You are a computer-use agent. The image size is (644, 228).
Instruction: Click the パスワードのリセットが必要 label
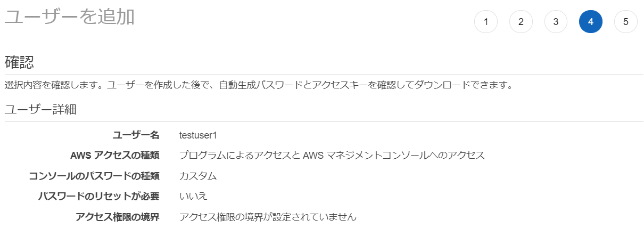pyautogui.click(x=99, y=196)
